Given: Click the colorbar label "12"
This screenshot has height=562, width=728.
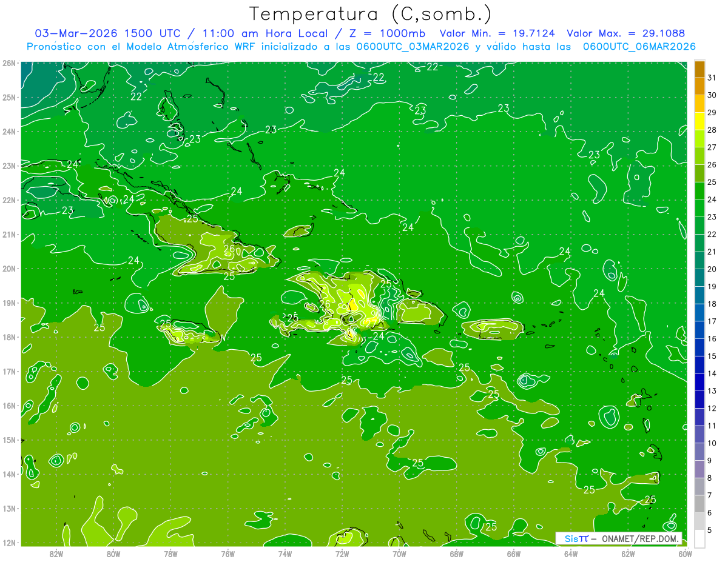Looking at the screenshot, I should 711,408.
